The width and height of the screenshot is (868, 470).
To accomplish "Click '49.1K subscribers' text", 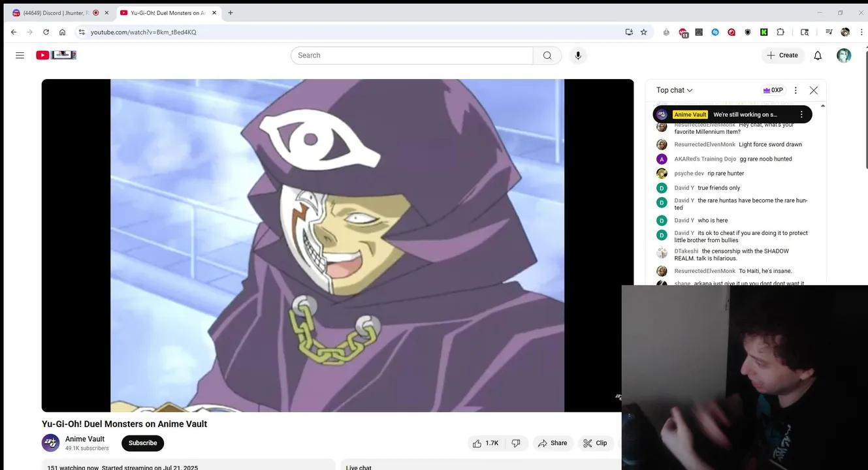I will click(87, 448).
